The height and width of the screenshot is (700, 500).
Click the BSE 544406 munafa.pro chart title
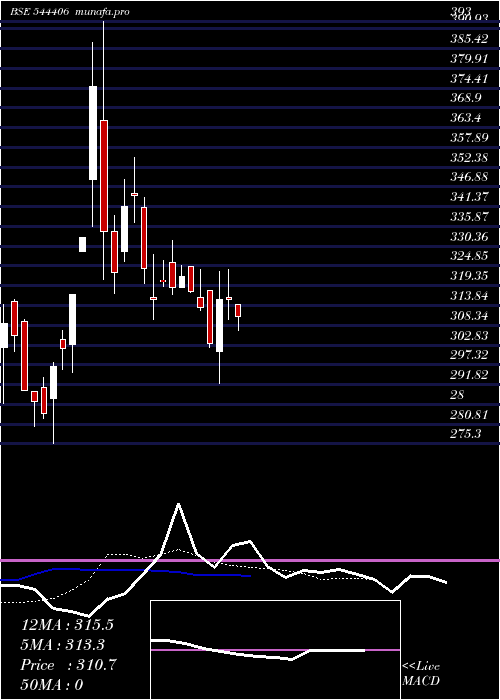[x=70, y=12]
